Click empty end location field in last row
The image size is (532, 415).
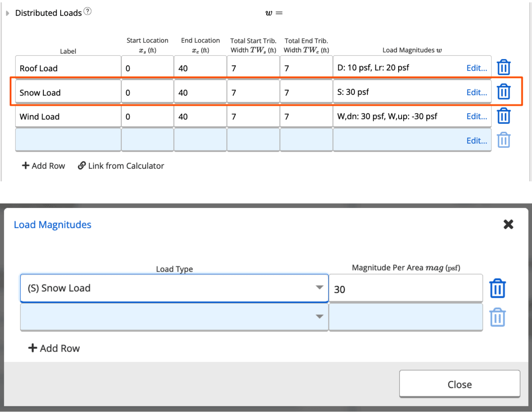[x=200, y=140]
